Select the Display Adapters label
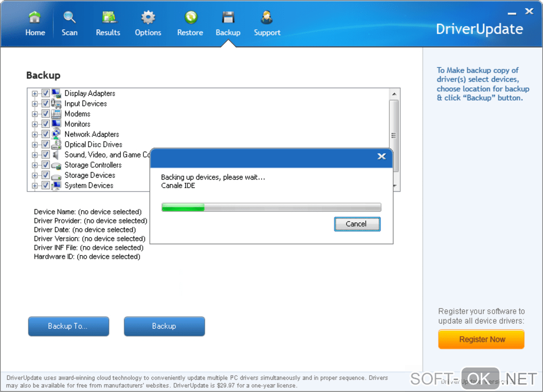 tap(89, 93)
